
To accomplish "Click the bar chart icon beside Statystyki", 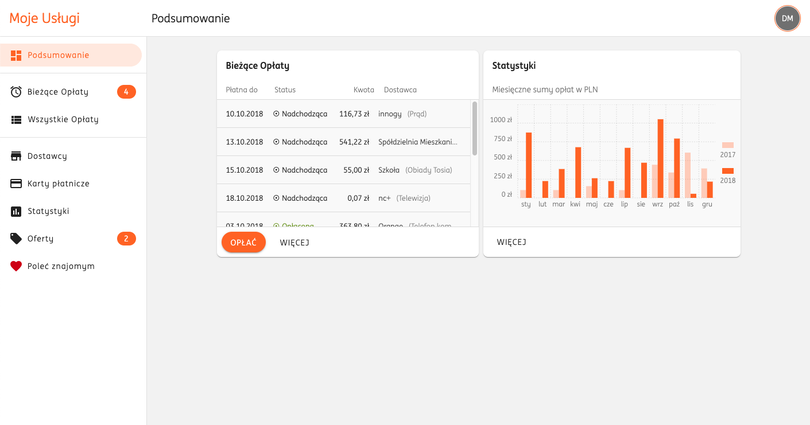I will [x=16, y=211].
